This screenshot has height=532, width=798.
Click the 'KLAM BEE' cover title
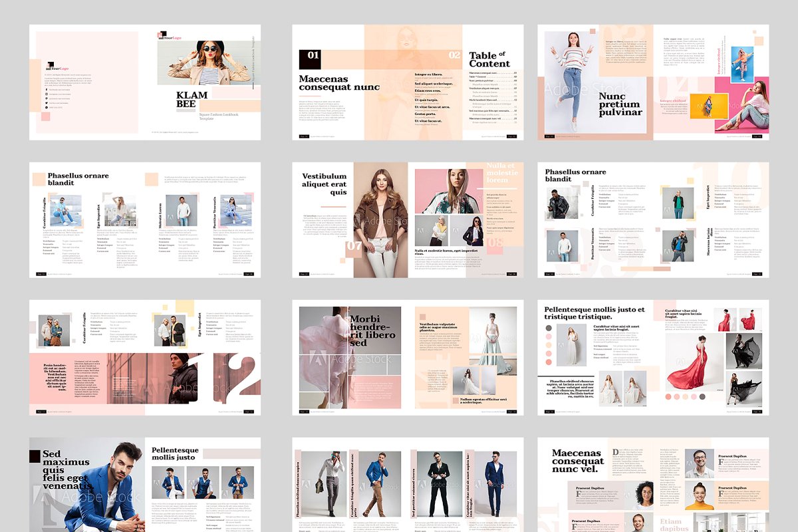(x=192, y=100)
